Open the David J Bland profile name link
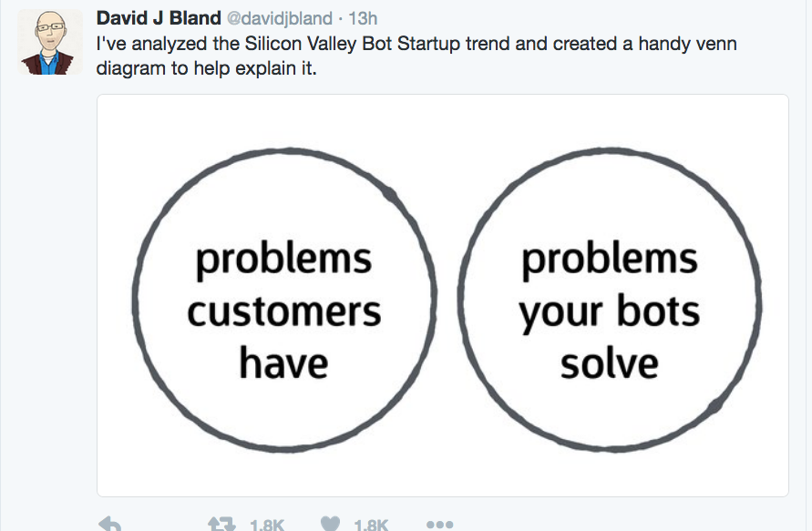The width and height of the screenshot is (812, 531). pos(159,18)
